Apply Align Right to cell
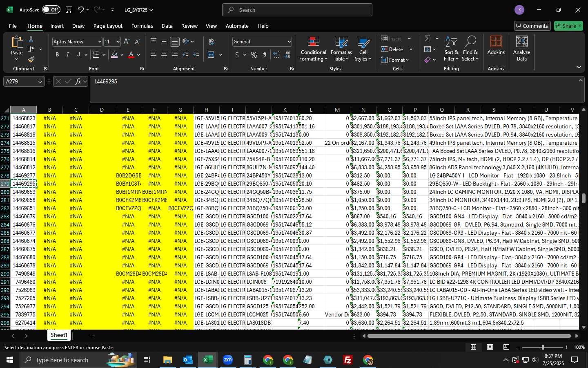 point(175,55)
